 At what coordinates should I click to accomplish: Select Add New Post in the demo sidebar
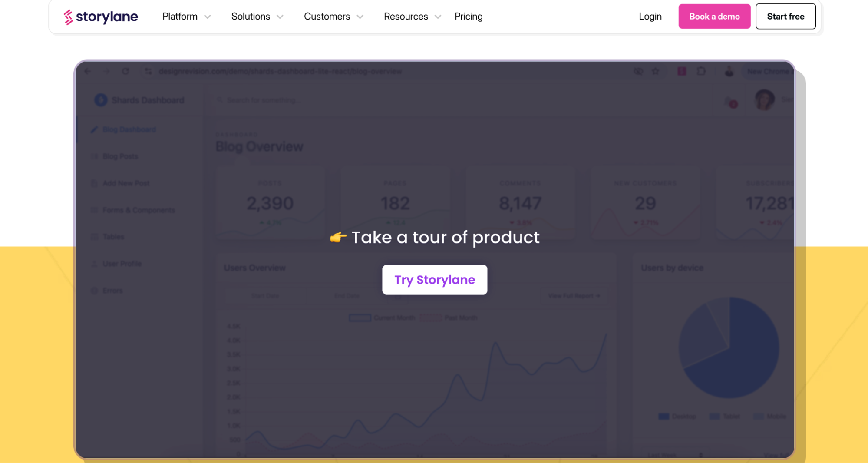121,183
